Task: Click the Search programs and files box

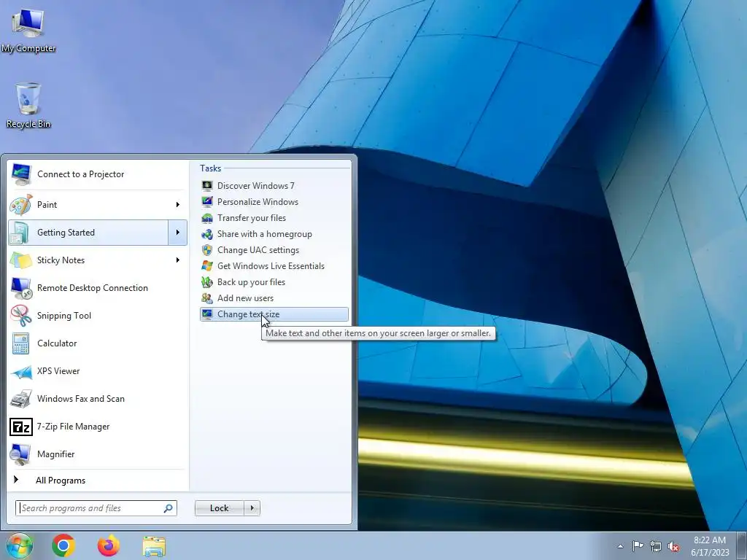Action: pyautogui.click(x=96, y=508)
